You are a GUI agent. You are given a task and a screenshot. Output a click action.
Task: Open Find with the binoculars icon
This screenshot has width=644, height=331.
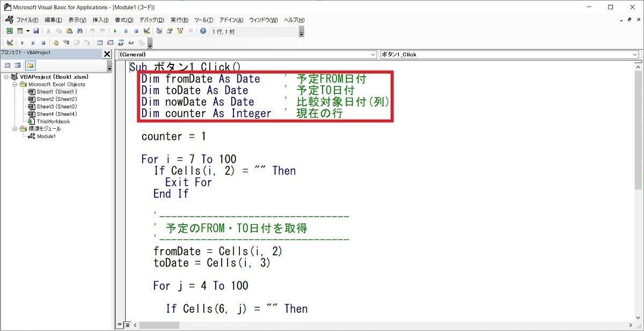(79, 31)
